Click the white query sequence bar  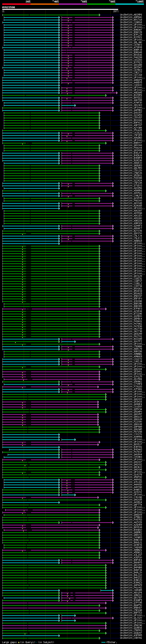pyautogui.click(x=60, y=9)
